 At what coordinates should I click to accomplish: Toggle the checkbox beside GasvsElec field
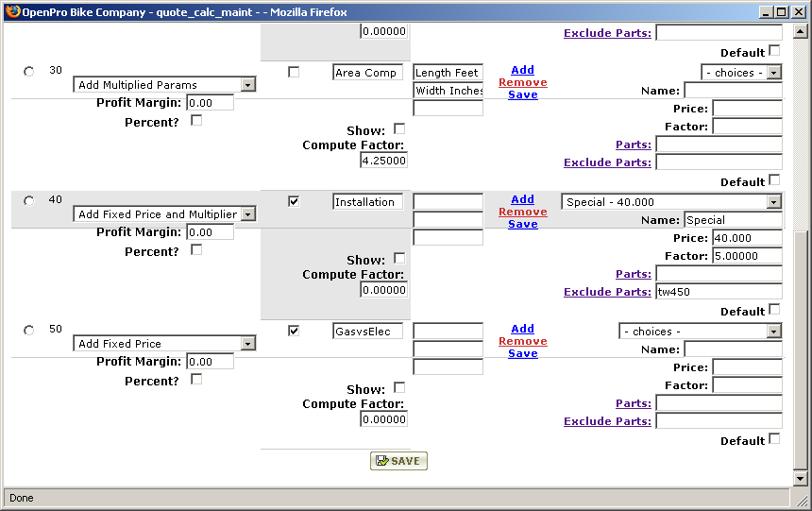coord(294,331)
